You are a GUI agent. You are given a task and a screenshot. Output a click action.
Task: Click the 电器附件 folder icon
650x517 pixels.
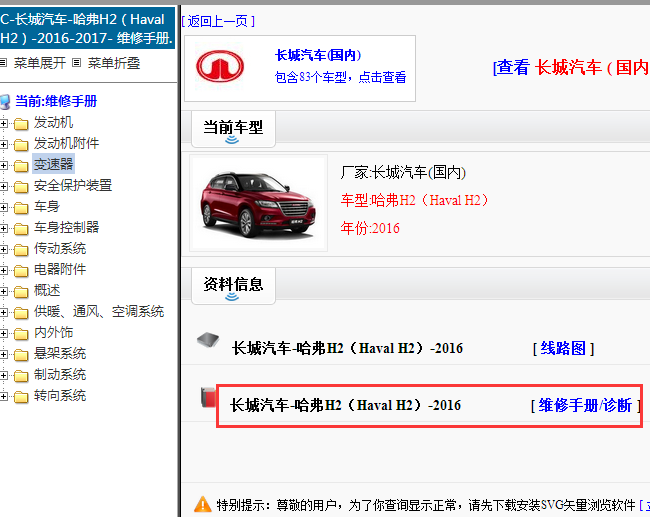click(x=21, y=271)
